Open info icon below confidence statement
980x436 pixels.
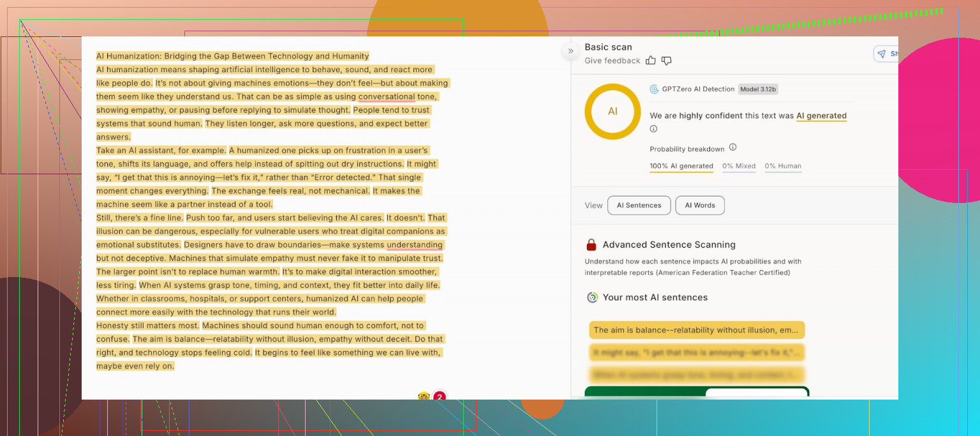653,129
